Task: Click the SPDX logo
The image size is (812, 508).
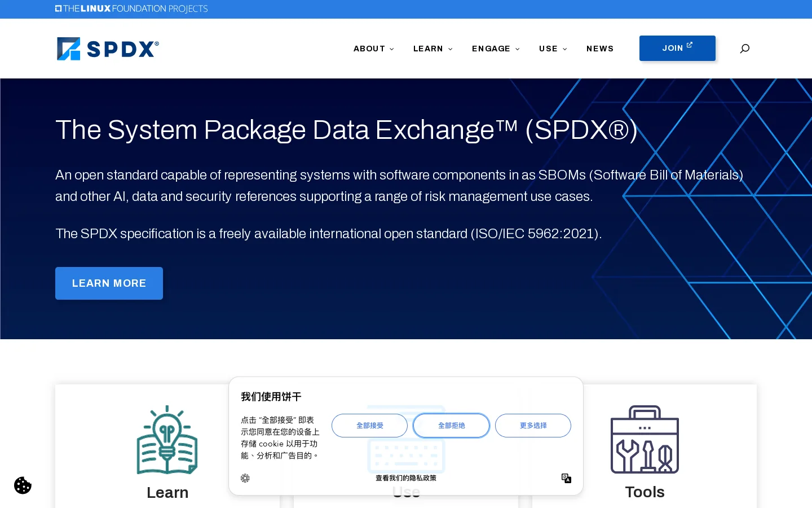Action: 108,49
